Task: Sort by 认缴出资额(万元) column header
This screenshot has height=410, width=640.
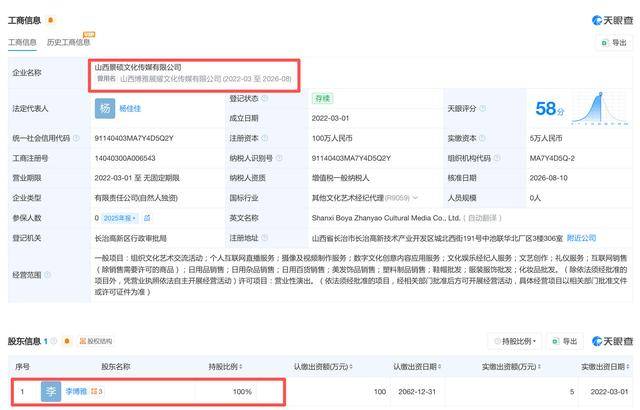Action: click(x=323, y=367)
